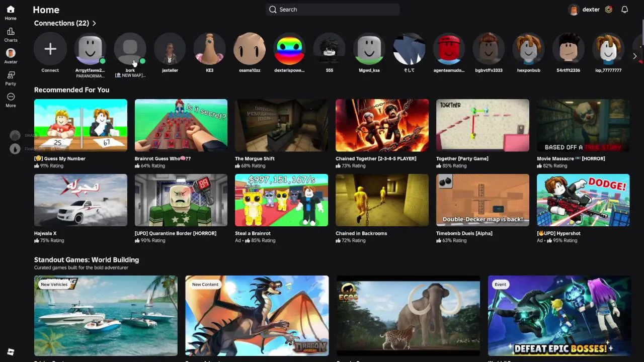Click Standout Games: World Building heading

point(87,260)
